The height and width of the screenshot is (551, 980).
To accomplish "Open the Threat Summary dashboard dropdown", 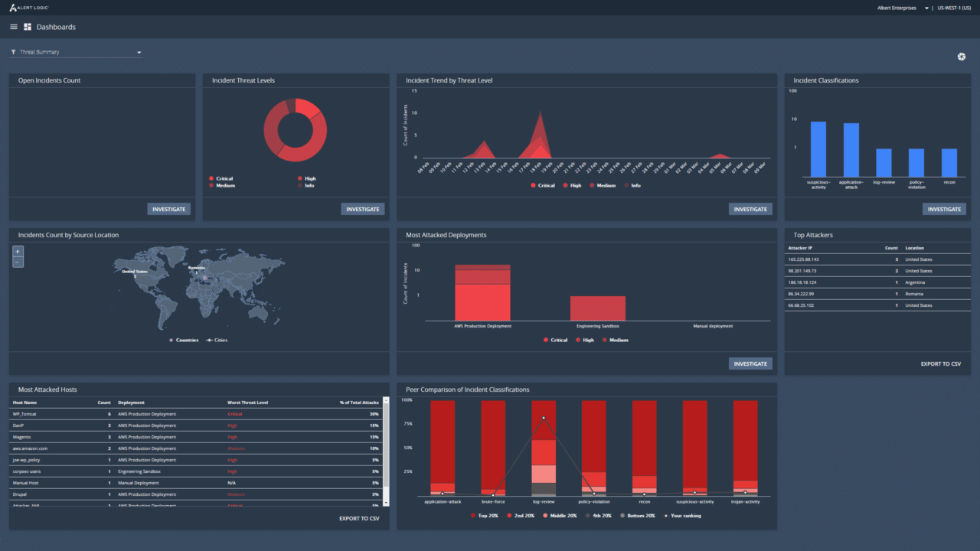I will 139,52.
